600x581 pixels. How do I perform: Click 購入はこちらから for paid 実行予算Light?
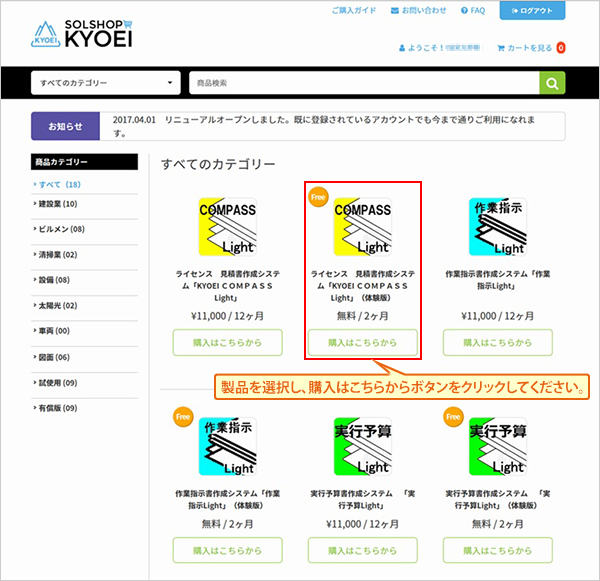(x=362, y=550)
